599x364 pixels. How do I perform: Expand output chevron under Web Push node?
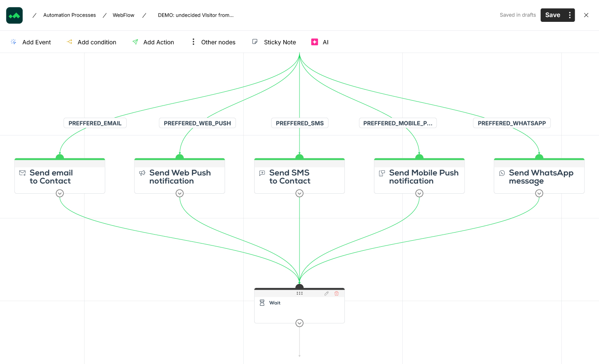coord(180,193)
